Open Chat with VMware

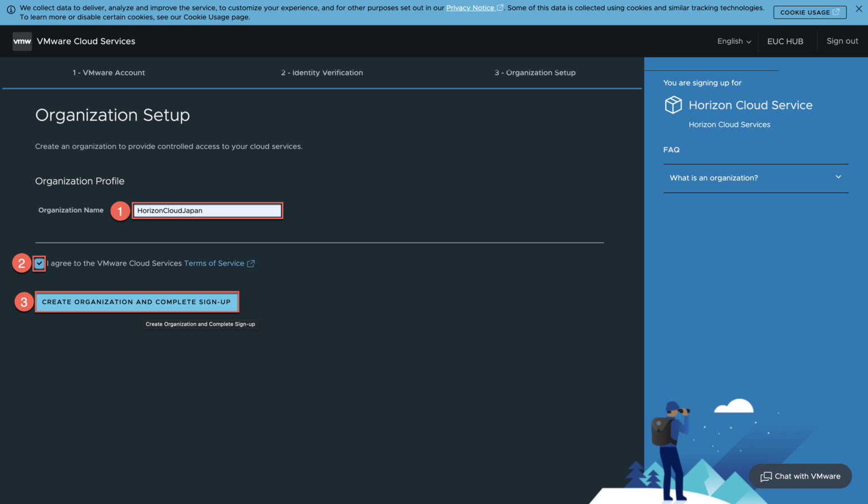click(800, 476)
